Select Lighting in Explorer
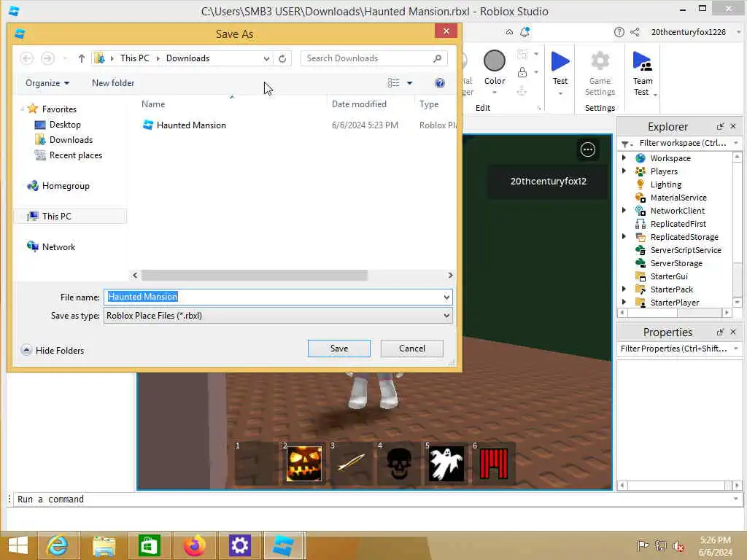747x560 pixels. point(665,184)
